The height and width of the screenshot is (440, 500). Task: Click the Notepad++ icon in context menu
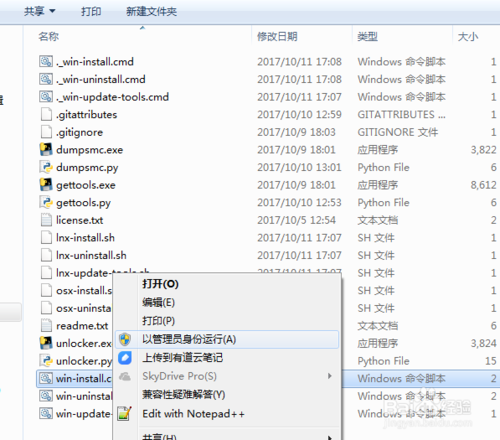pos(124,414)
